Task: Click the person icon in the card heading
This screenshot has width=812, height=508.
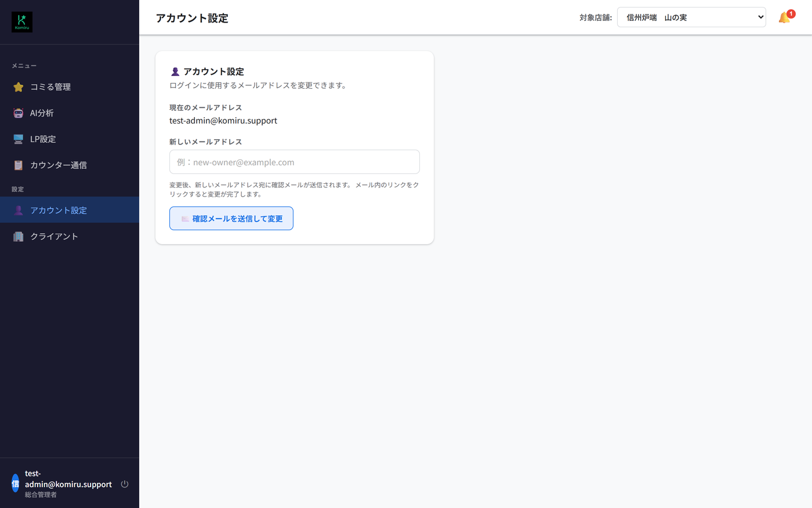Action: (x=175, y=72)
